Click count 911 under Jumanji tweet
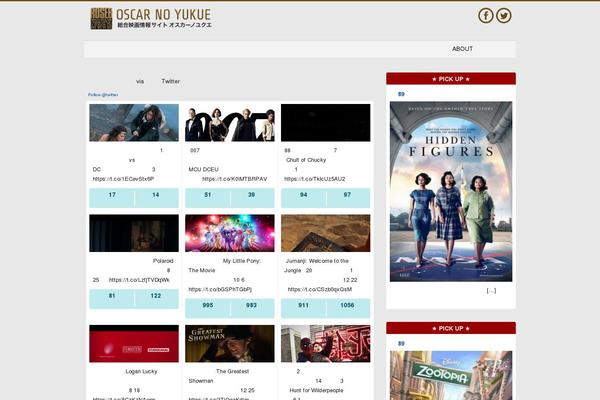This screenshot has height=400, width=600. point(303,305)
